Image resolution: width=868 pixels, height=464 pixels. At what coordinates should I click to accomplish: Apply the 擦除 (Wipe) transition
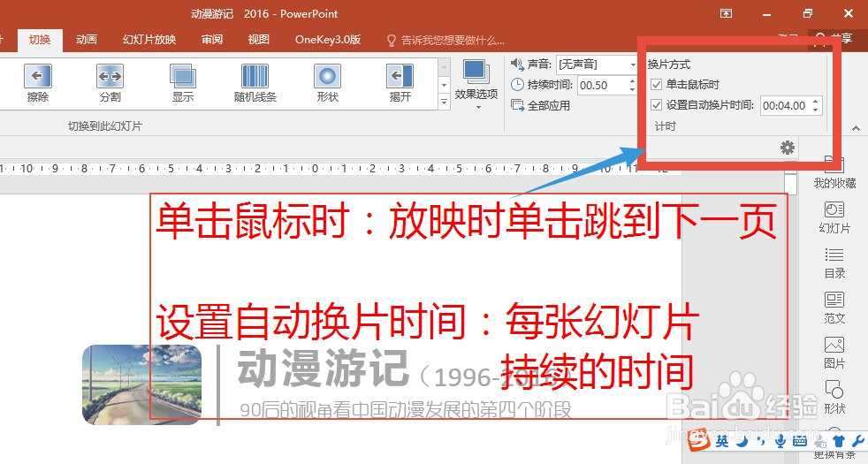tap(38, 83)
